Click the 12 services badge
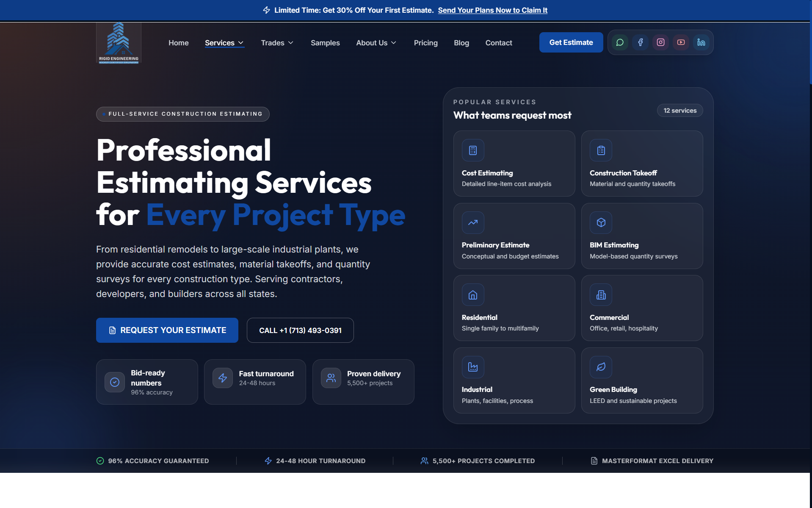The width and height of the screenshot is (812, 508). coord(680,111)
